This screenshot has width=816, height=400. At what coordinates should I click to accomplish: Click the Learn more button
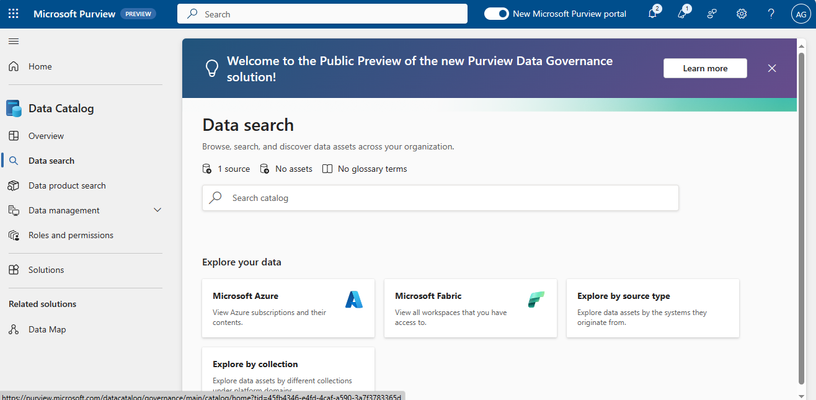pos(705,68)
